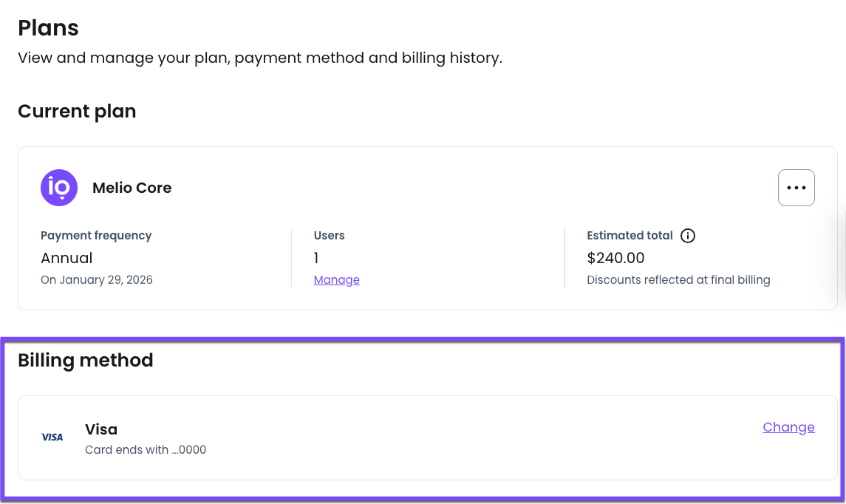Click the Estimated total label
Image resolution: width=846 pixels, height=504 pixels.
[630, 236]
